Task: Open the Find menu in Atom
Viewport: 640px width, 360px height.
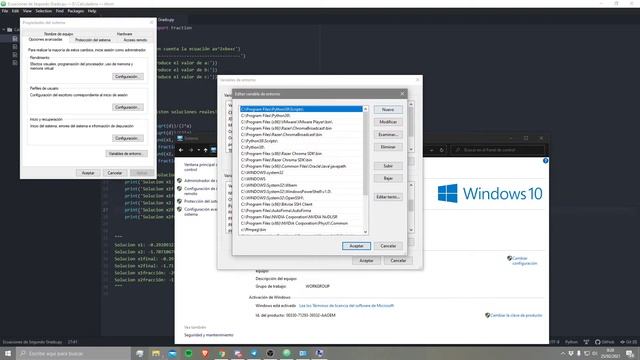Action: [x=60, y=11]
